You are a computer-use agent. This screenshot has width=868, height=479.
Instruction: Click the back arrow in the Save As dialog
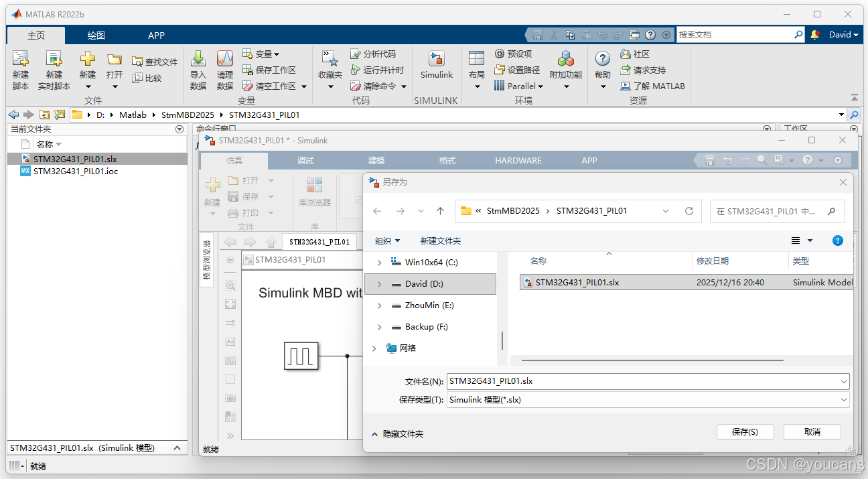pos(377,211)
